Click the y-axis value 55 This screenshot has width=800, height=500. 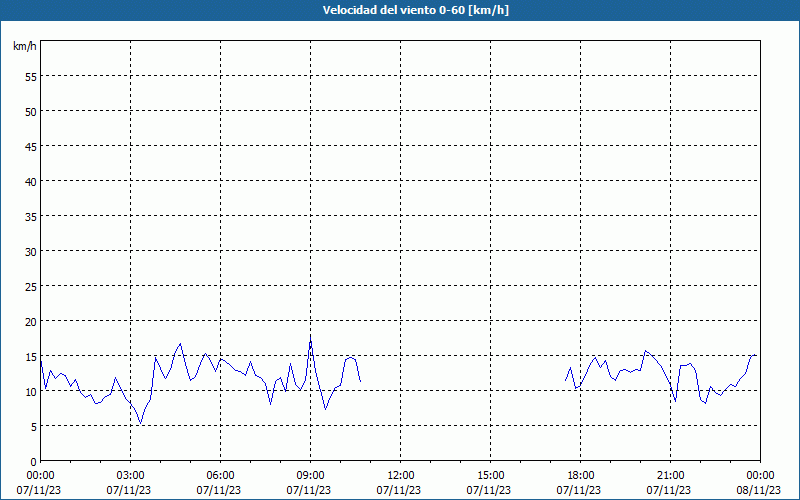pos(31,77)
